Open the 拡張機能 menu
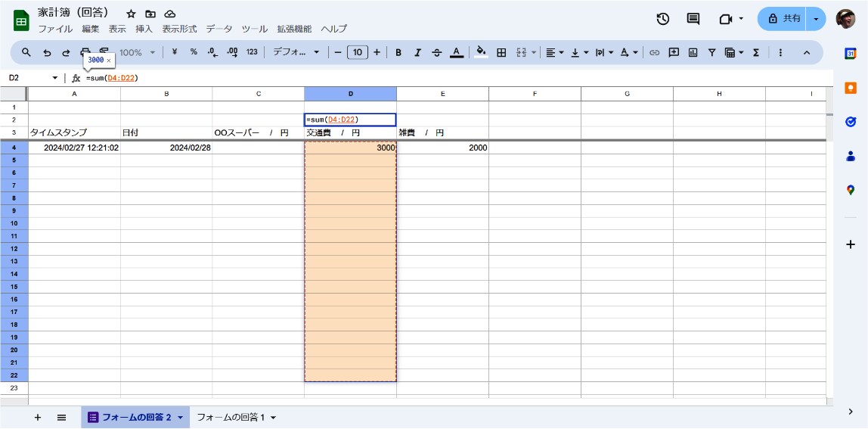 click(295, 29)
